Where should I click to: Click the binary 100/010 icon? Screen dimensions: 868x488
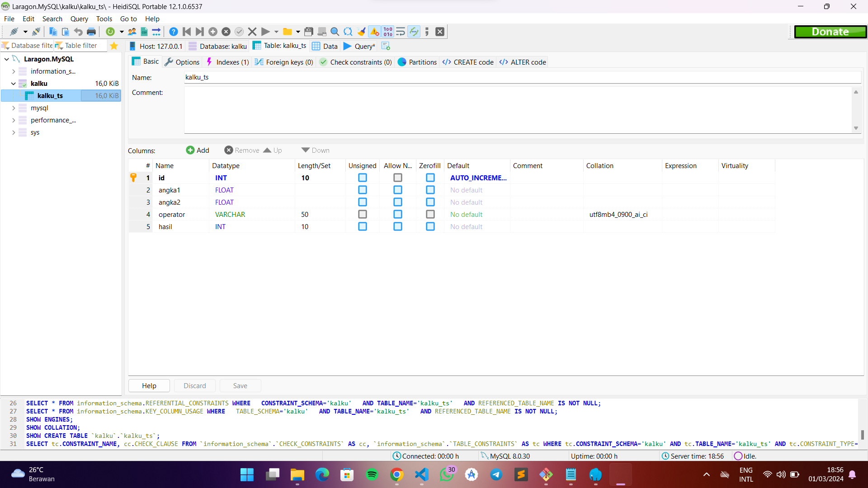coord(388,32)
